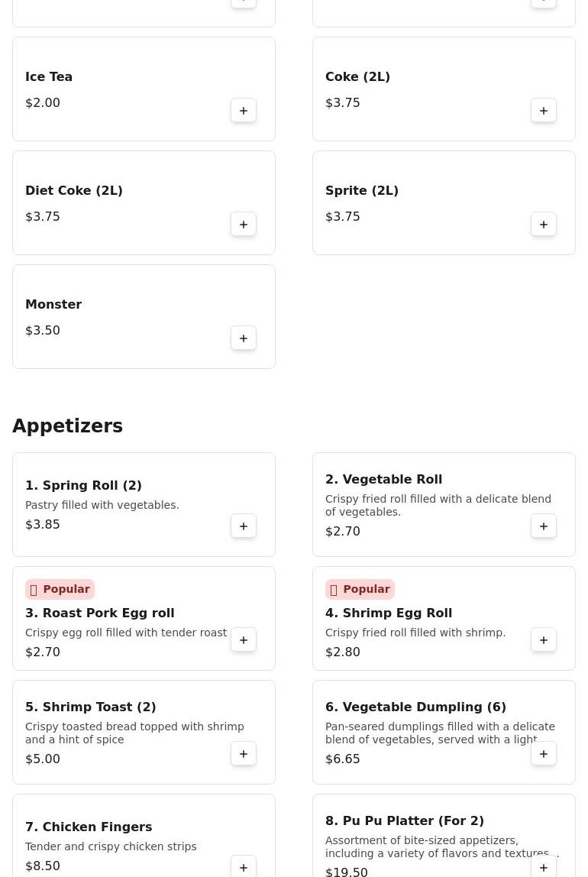Add Monster drink to the order
Screen dimensions: 588x877
[244, 338]
